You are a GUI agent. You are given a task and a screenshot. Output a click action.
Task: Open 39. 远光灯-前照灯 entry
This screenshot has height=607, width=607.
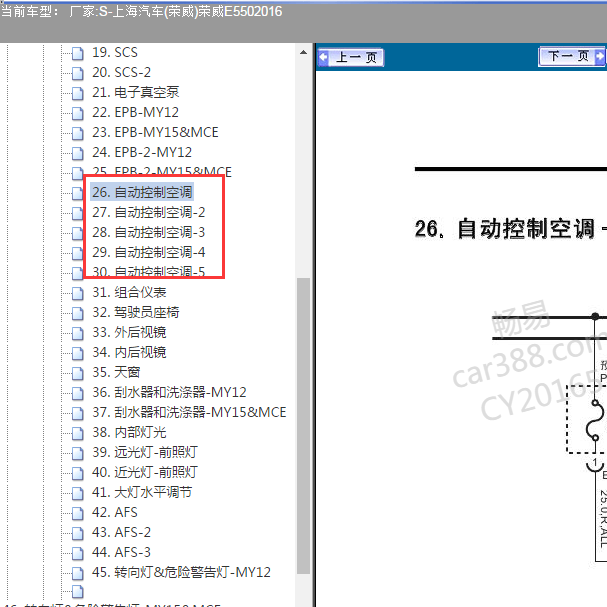coord(145,453)
